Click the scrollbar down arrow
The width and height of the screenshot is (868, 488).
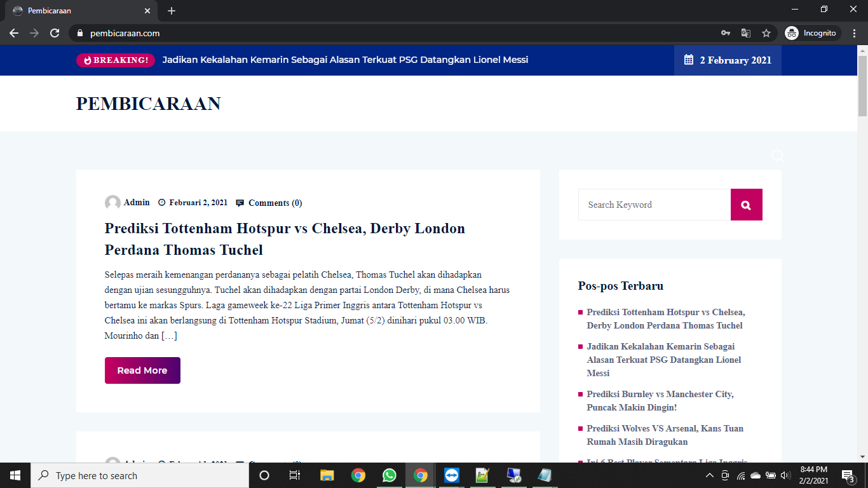pos(862,456)
